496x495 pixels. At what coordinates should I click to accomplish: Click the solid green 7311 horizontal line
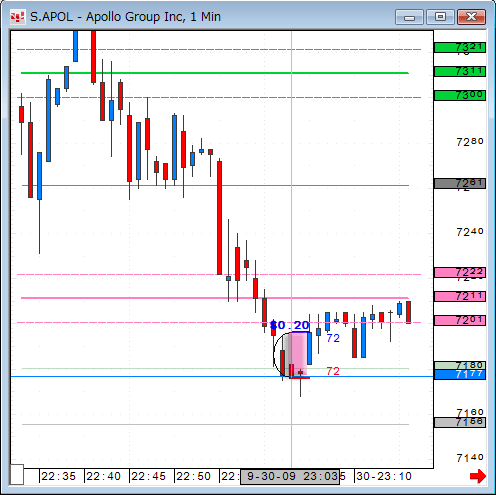(x=215, y=73)
